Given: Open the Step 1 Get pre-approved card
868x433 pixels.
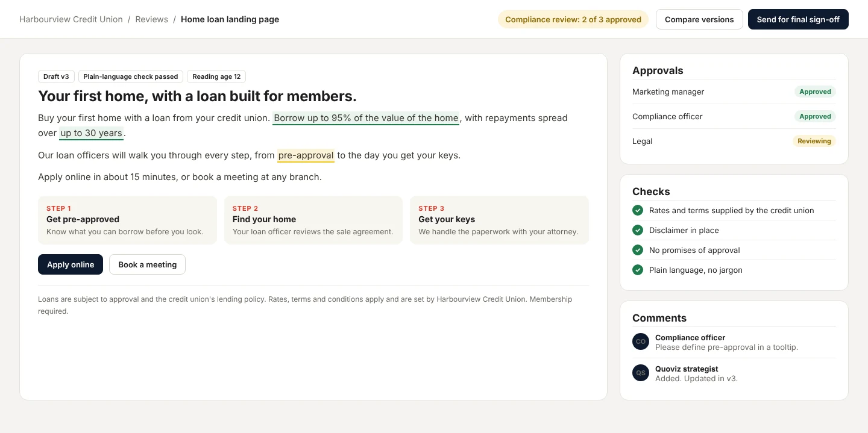Looking at the screenshot, I should click(x=127, y=220).
